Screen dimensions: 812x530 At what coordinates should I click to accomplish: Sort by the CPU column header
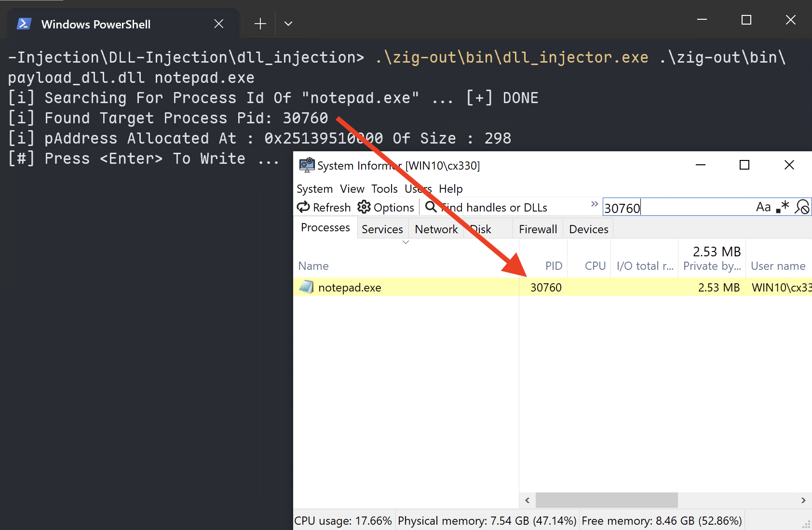click(589, 259)
